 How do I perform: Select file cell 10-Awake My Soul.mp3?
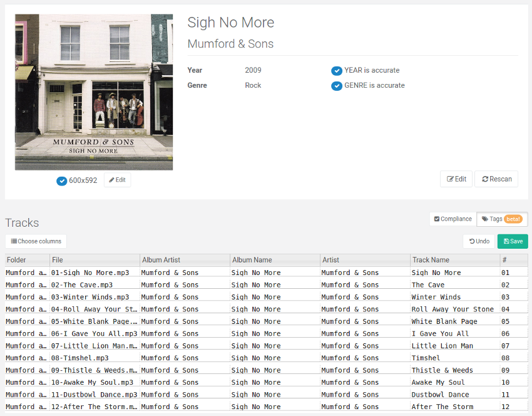[95, 382]
